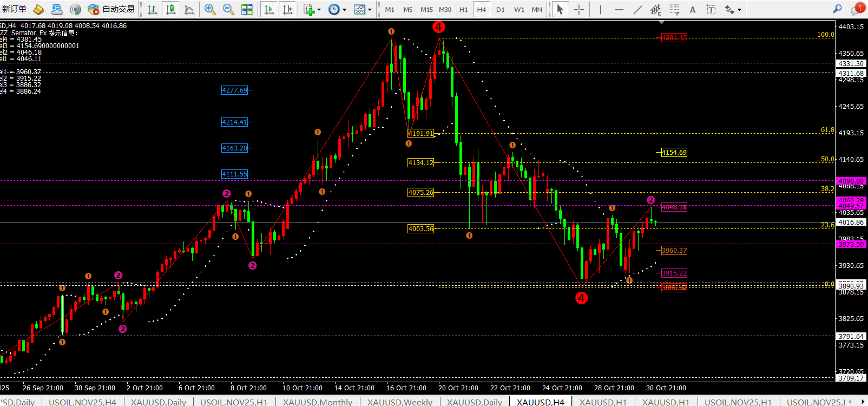This screenshot has height=406, width=868.
Task: Zoom in on the chart
Action: [x=210, y=9]
